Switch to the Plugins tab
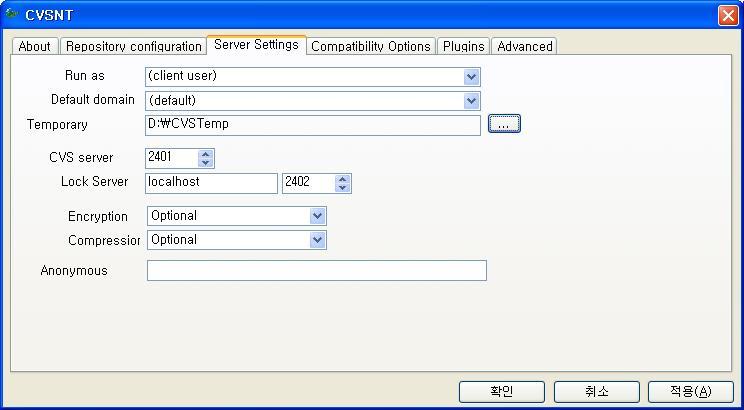744x410 pixels. pos(464,46)
